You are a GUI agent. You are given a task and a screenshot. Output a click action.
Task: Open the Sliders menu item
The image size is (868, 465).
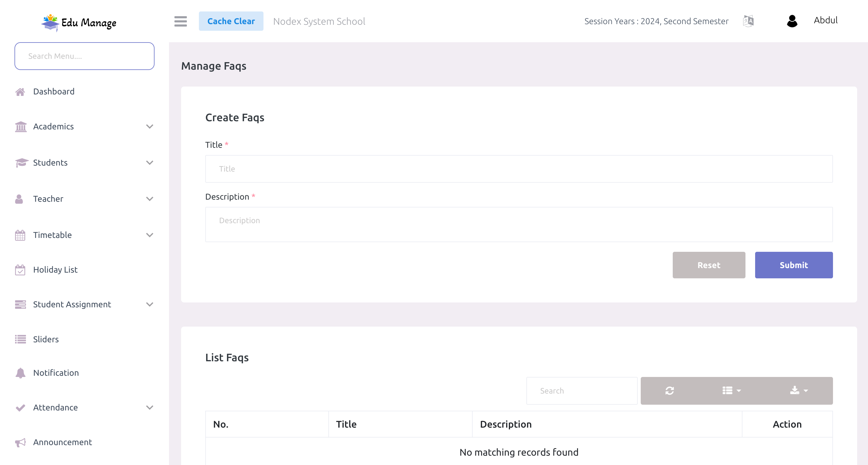point(46,340)
